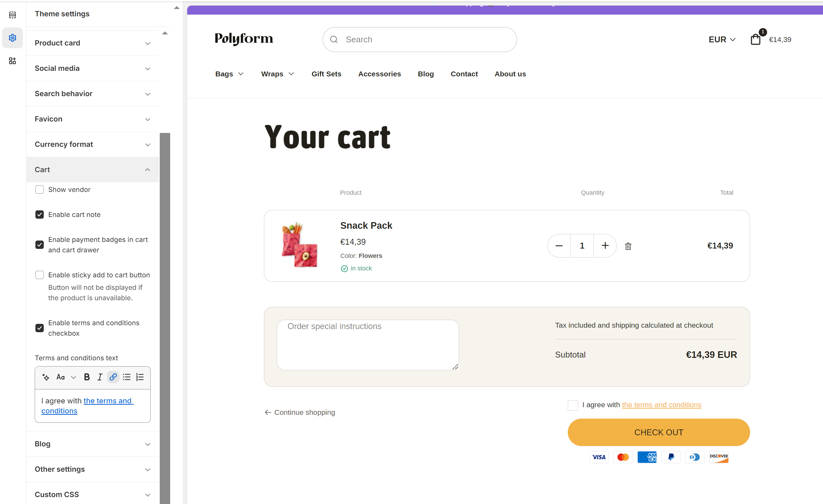Open the text format style dropdown

pyautogui.click(x=66, y=377)
